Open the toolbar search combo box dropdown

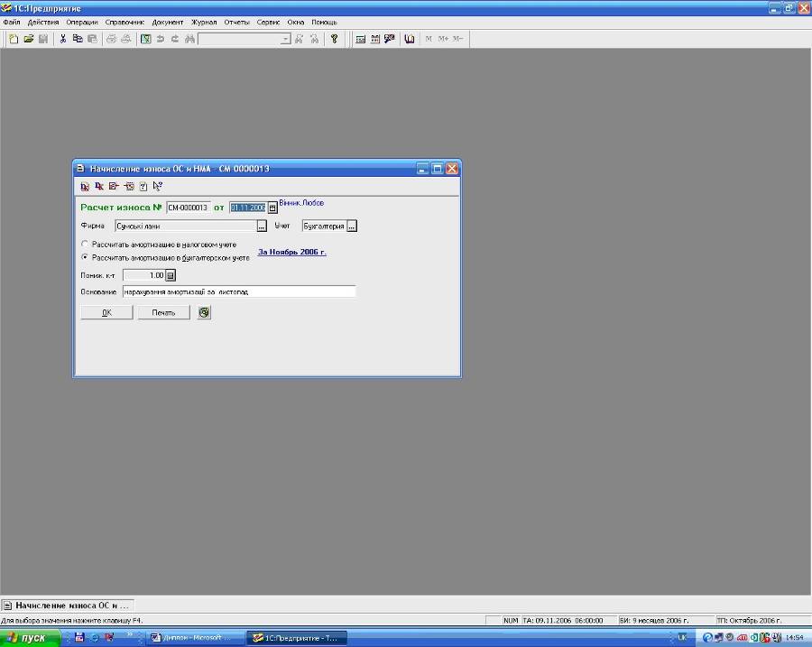[286, 39]
